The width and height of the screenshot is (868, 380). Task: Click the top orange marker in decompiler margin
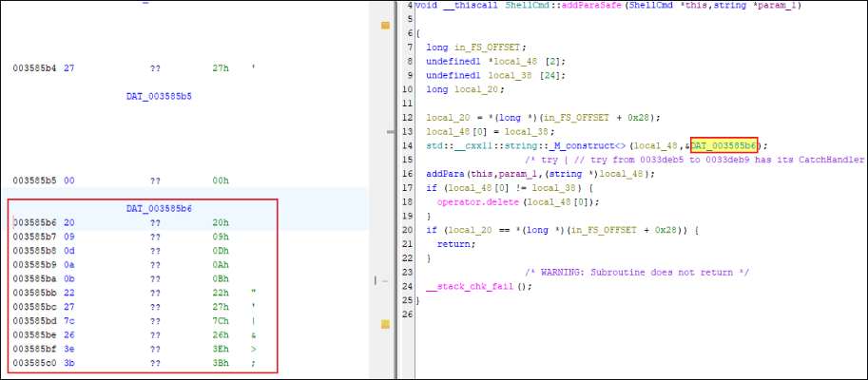pyautogui.click(x=385, y=26)
